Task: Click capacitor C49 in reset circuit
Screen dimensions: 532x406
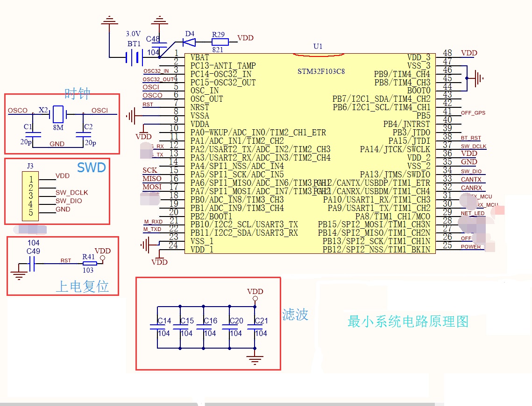Action: [32, 264]
